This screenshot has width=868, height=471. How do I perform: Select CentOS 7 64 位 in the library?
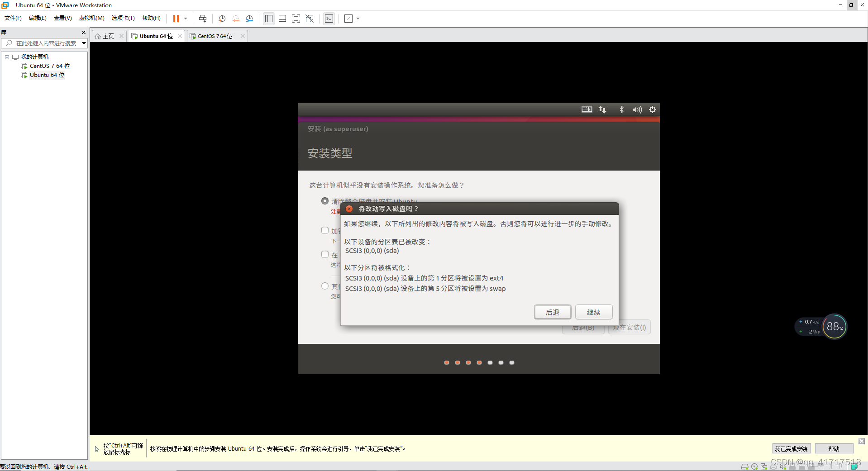(49, 66)
